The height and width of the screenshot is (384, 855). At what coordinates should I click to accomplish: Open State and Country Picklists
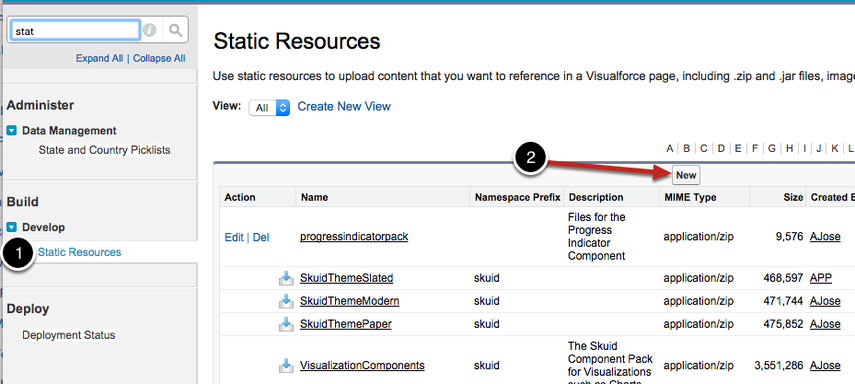[x=105, y=150]
